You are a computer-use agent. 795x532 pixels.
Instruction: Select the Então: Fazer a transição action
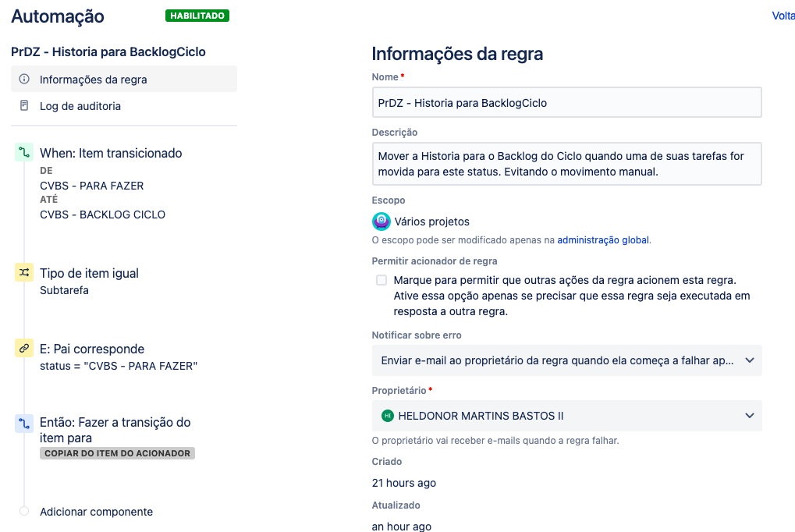click(x=115, y=430)
